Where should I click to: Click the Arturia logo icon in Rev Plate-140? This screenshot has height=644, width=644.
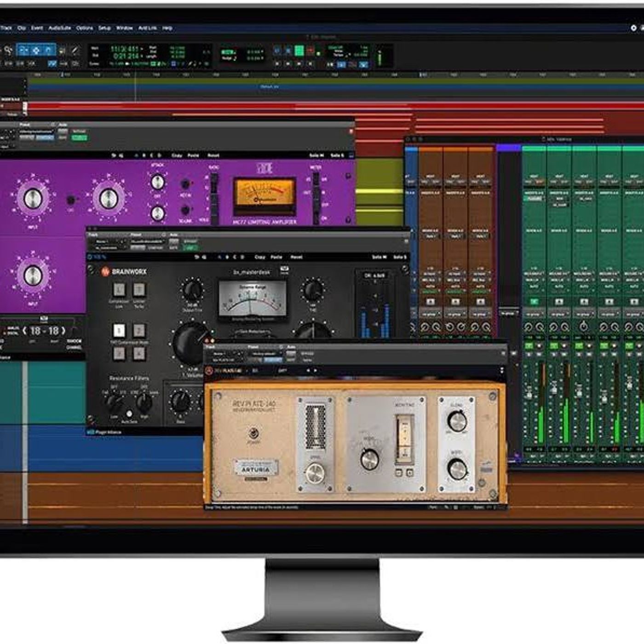[209, 371]
